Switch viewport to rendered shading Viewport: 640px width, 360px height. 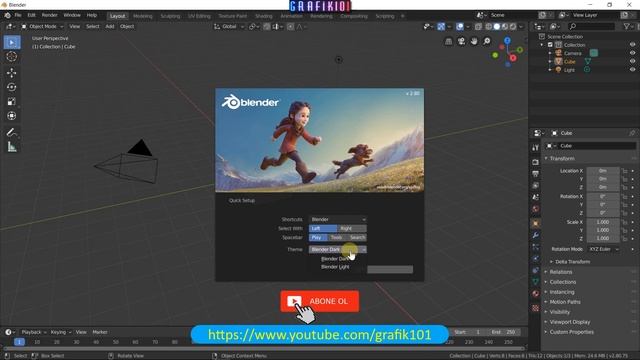pos(513,27)
